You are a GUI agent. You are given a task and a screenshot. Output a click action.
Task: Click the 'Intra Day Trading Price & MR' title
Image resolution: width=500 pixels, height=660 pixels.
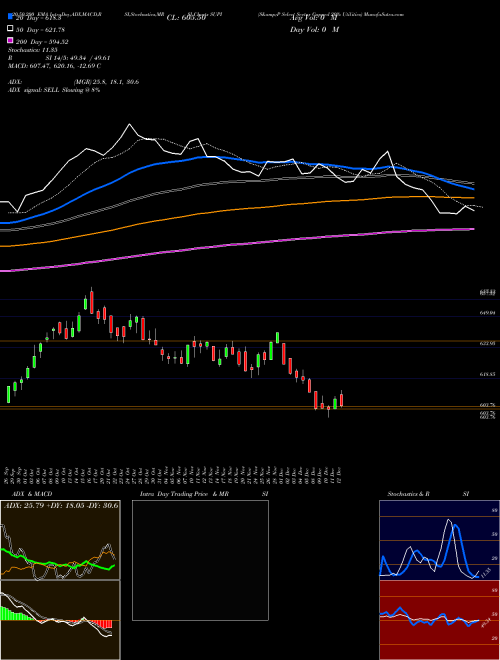tap(184, 494)
